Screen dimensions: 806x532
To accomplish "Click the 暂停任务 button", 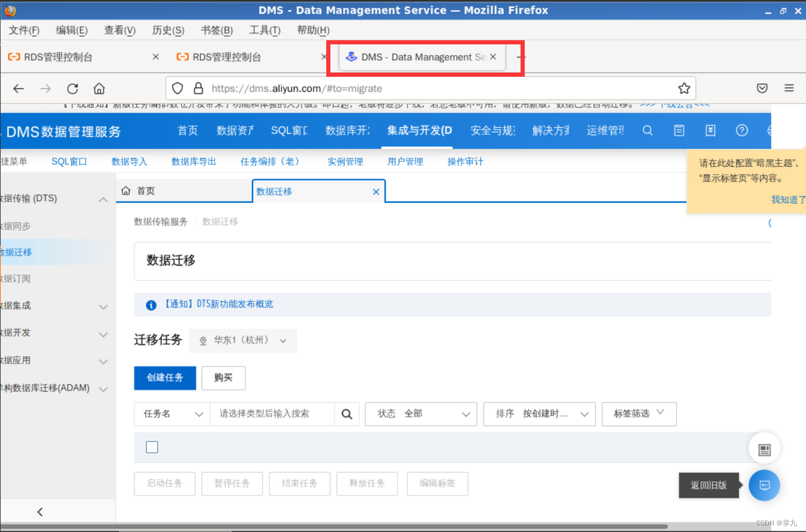I will tap(232, 483).
